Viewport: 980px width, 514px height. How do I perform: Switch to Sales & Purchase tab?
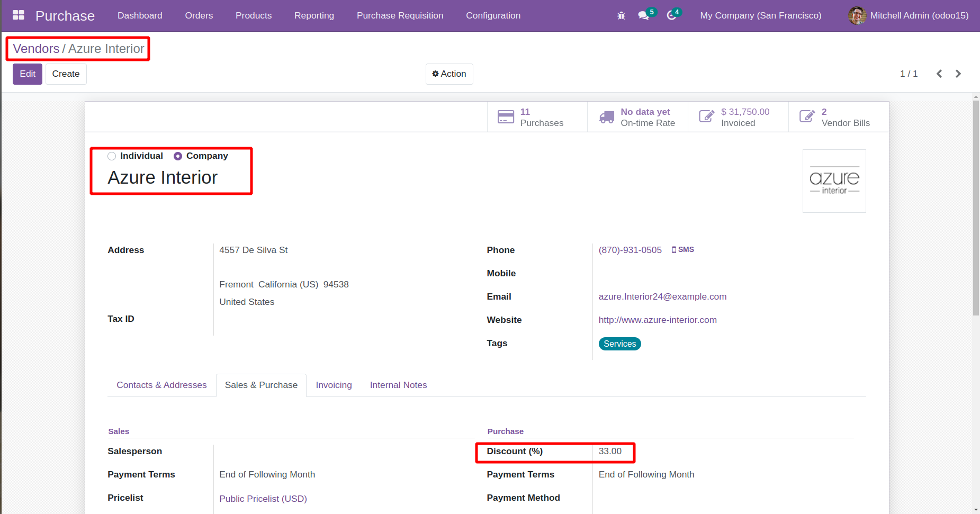261,385
